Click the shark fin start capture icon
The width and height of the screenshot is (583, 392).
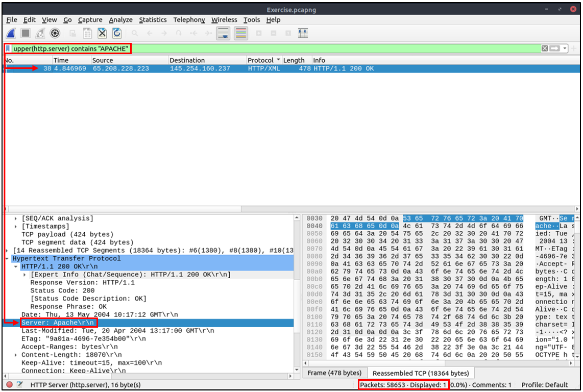(x=11, y=33)
